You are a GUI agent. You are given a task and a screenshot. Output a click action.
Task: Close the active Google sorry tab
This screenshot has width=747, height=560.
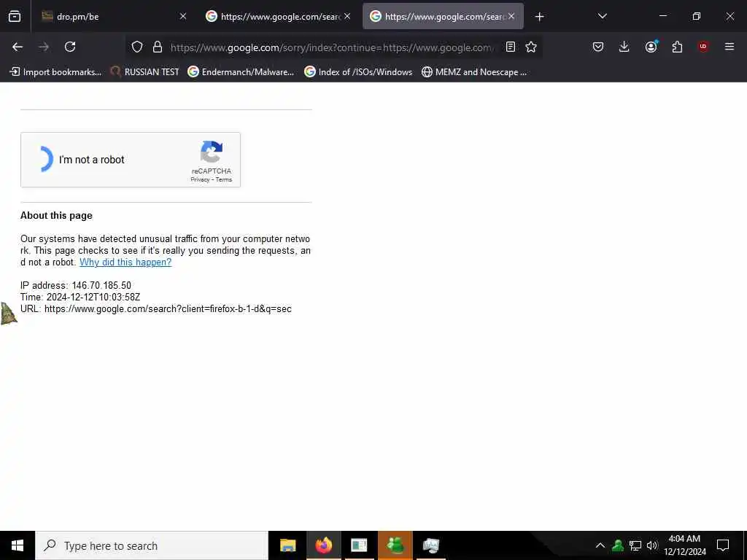(511, 16)
